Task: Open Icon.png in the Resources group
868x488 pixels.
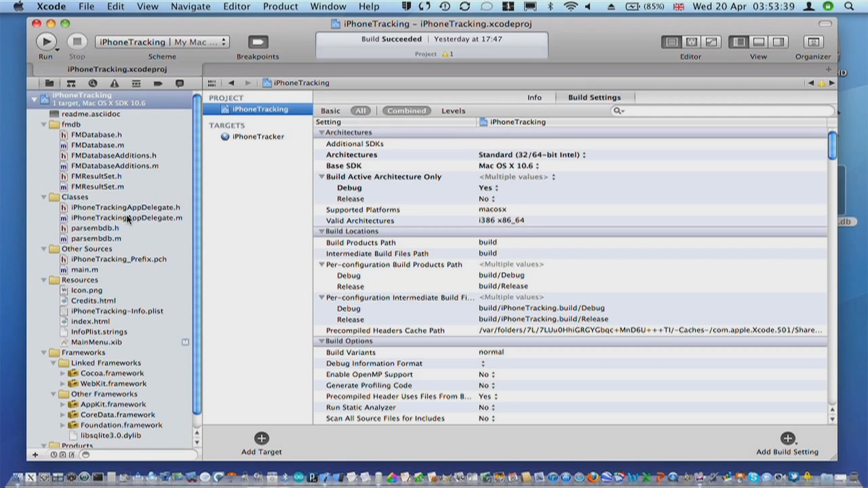Action: pyautogui.click(x=86, y=290)
